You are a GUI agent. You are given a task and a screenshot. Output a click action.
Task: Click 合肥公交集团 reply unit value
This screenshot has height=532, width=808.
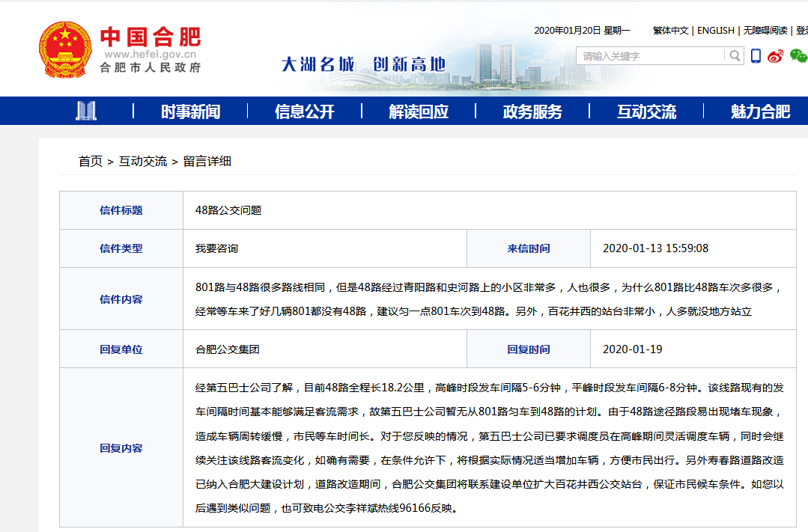tap(227, 349)
